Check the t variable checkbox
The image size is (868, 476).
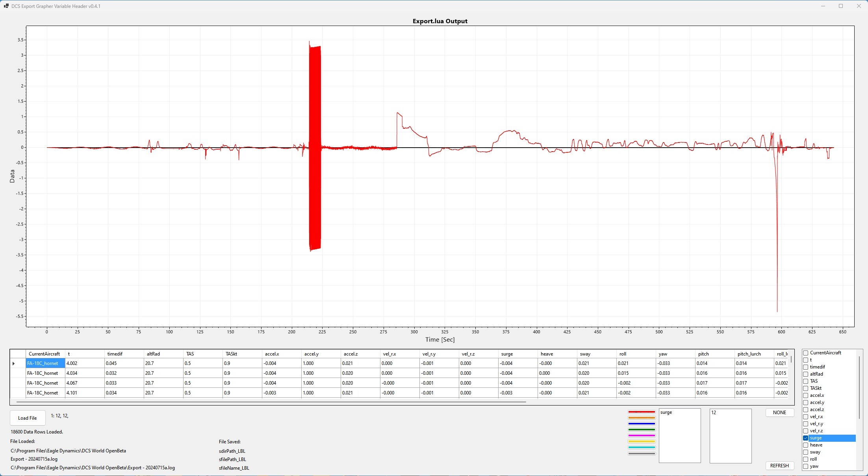coord(806,360)
